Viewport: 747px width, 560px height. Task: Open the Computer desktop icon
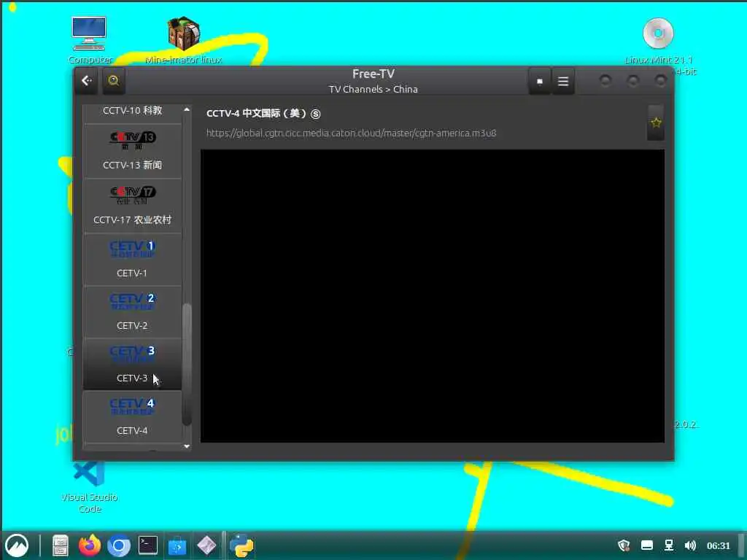coord(90,40)
